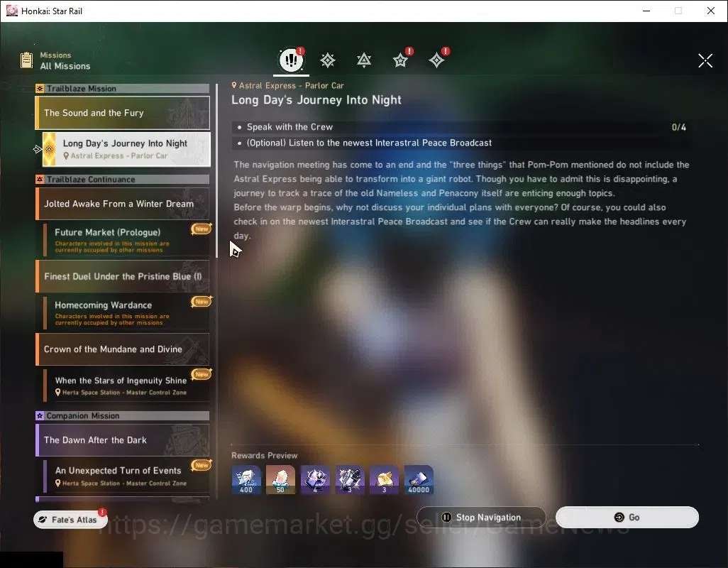Select Homecoming Wardance mission
Viewport: 728px width, 568px height.
(126, 313)
